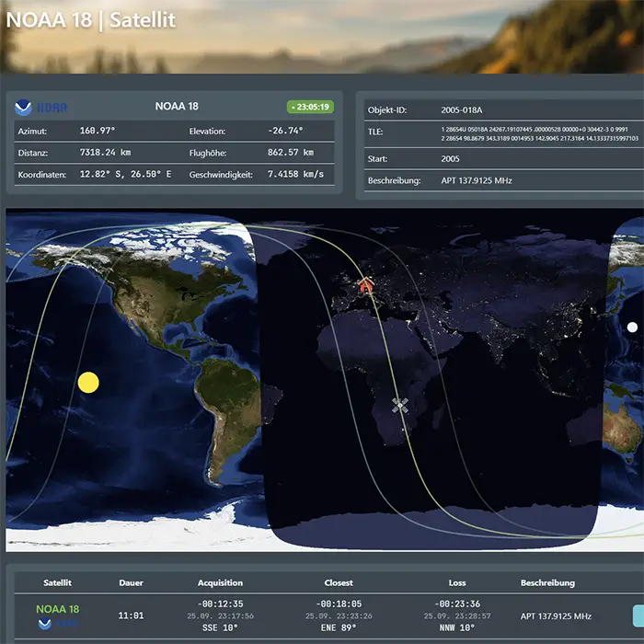Click acquisition countdown -00:12:35

[x=220, y=604]
